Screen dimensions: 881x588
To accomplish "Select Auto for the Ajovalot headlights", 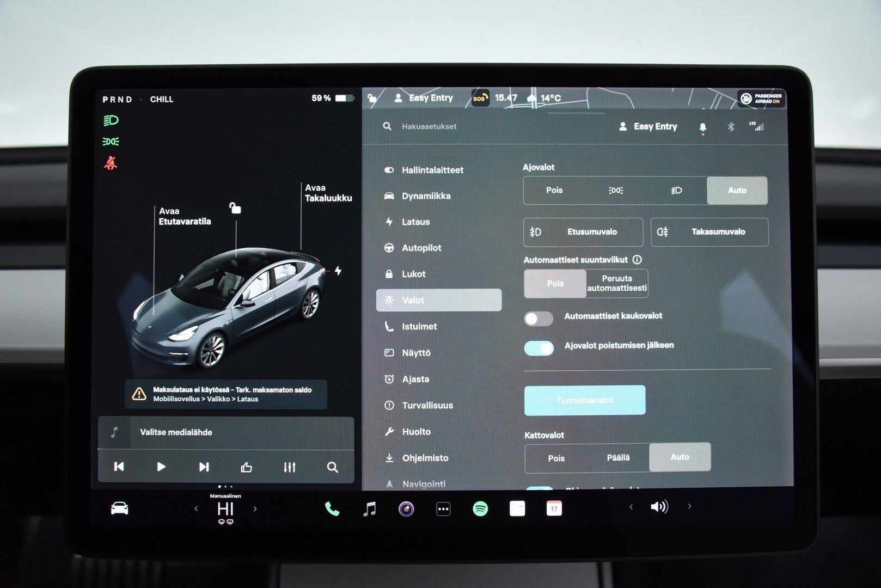I will (737, 191).
